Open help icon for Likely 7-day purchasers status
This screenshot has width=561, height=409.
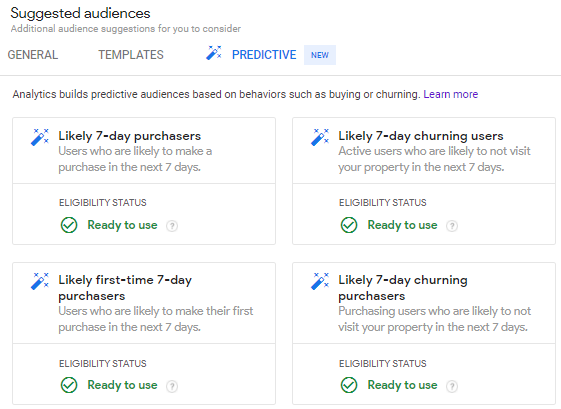click(172, 226)
